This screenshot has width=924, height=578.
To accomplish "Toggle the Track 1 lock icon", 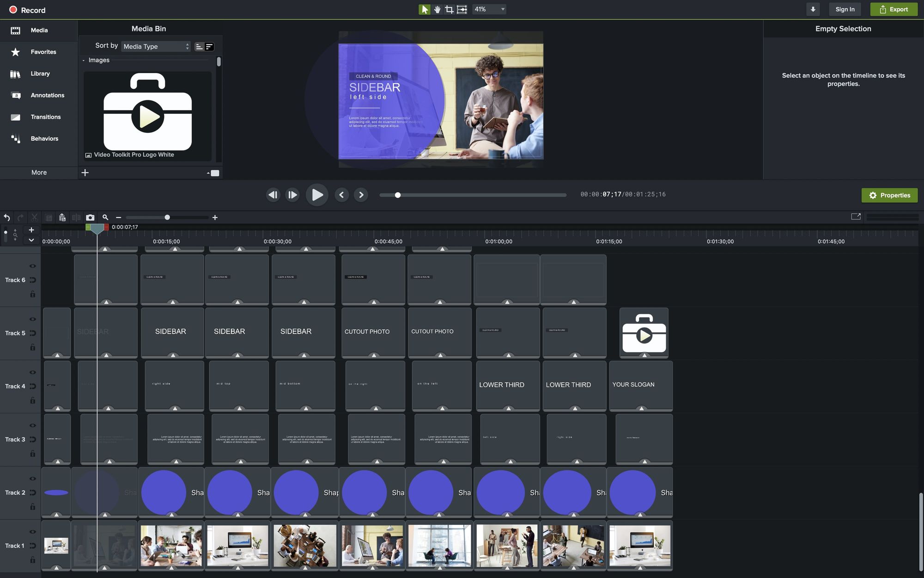I will [x=33, y=560].
